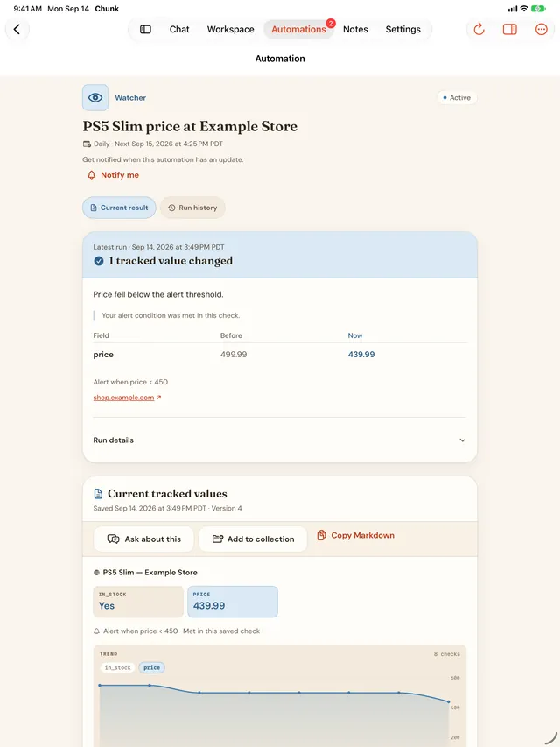Toggle the in_stock trend chip
Image resolution: width=560 pixels, height=747 pixels.
[x=117, y=667]
